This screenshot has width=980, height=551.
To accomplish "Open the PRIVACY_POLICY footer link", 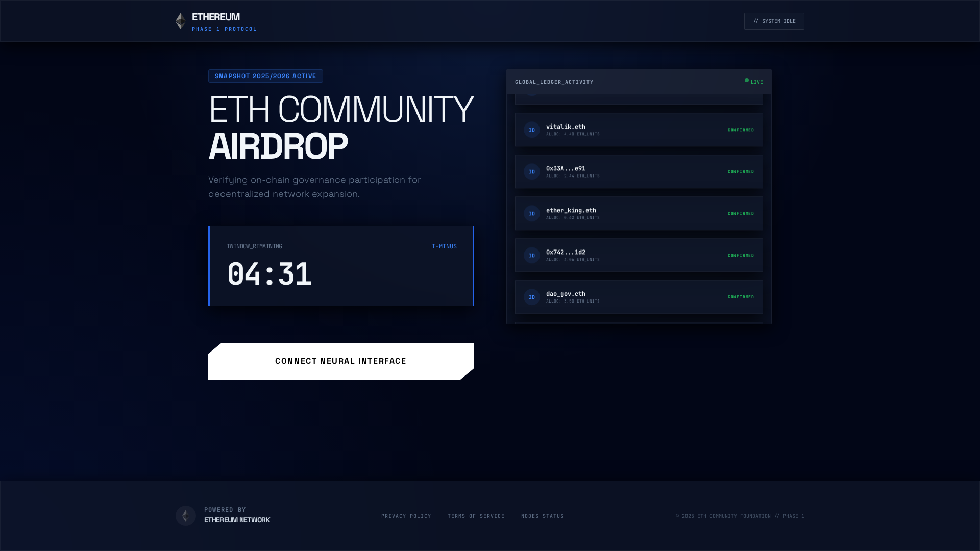I will coord(406,516).
